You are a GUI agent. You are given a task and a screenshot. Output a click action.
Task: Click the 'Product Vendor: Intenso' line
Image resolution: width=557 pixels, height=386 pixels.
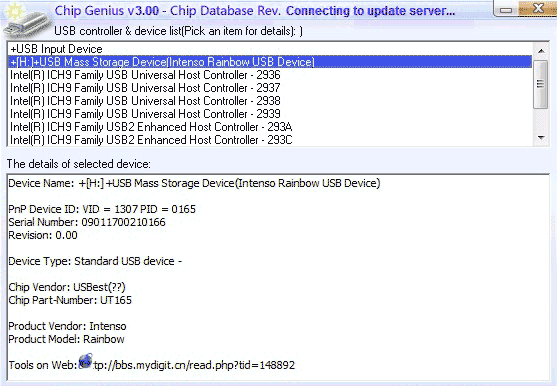(67, 326)
